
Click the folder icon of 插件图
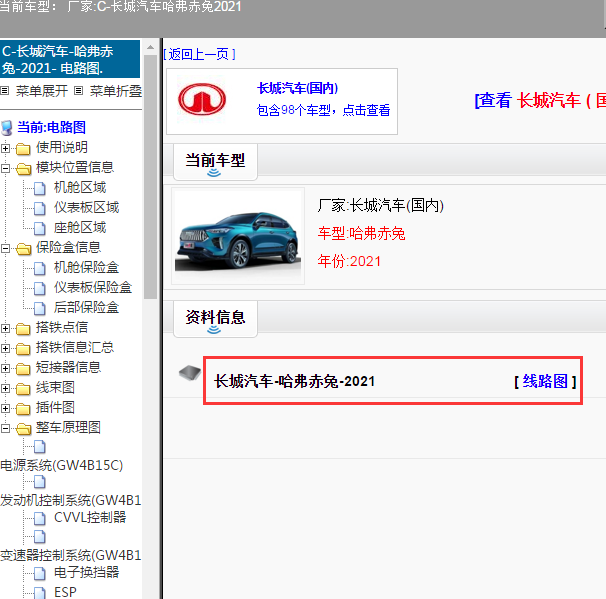[23, 408]
